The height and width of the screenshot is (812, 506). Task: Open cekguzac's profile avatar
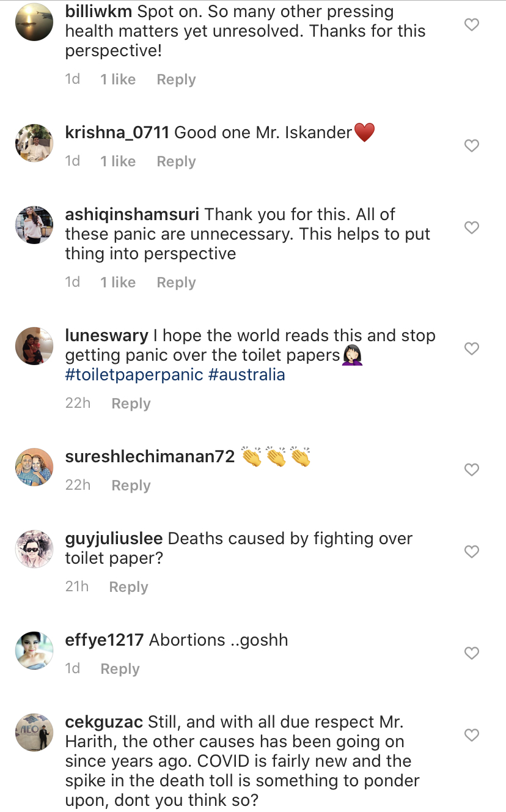pyautogui.click(x=34, y=733)
